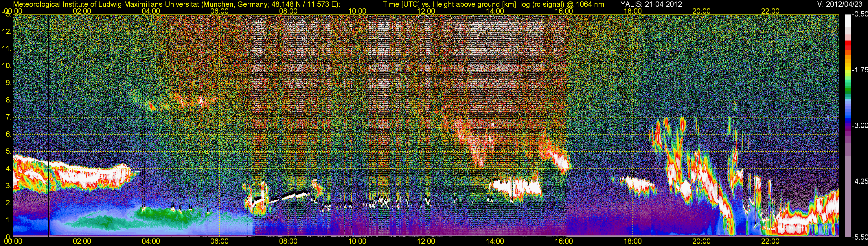Pick the 22:00 label on the bottom time axis
This screenshot has width=868, height=246.
tap(770, 241)
